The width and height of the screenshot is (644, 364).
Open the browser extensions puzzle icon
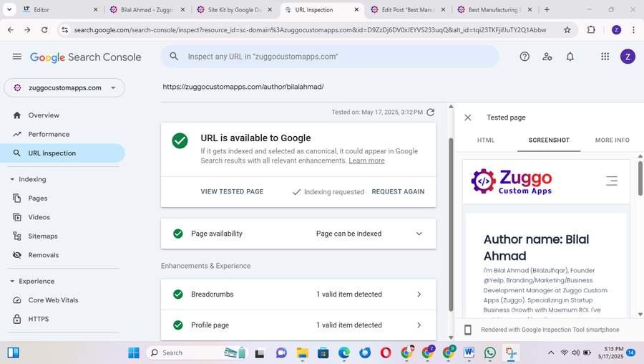click(591, 29)
